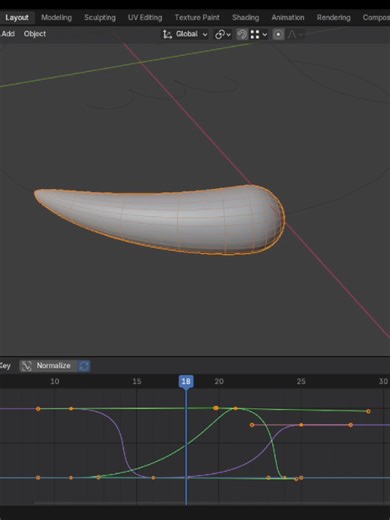
Task: Switch to the UV Editing workspace tab
Action: [x=145, y=17]
